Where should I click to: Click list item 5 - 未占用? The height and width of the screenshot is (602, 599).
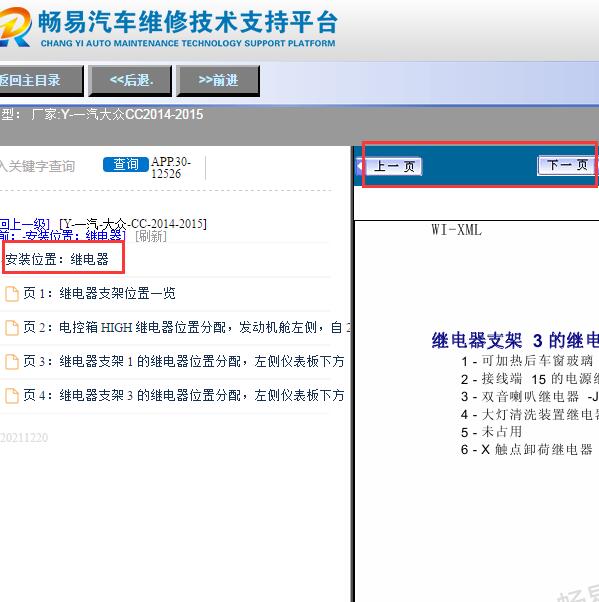(491, 432)
